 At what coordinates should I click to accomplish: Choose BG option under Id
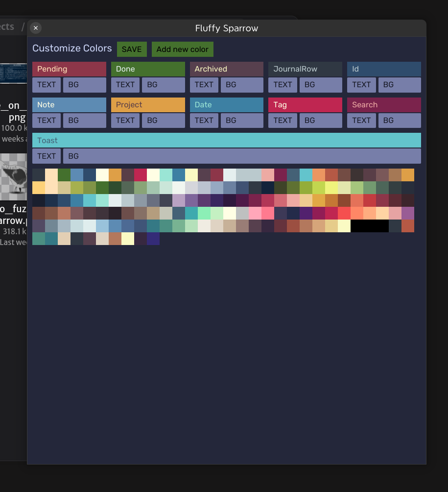pos(400,85)
